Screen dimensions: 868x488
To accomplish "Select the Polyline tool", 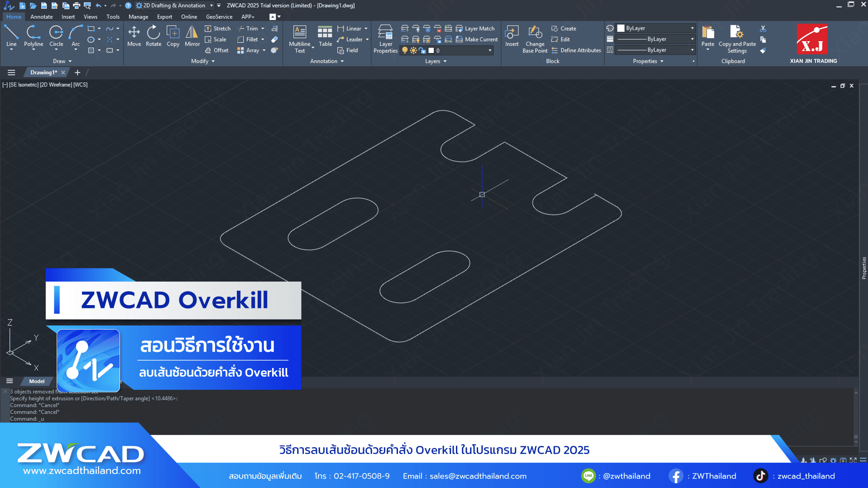I will (x=34, y=36).
